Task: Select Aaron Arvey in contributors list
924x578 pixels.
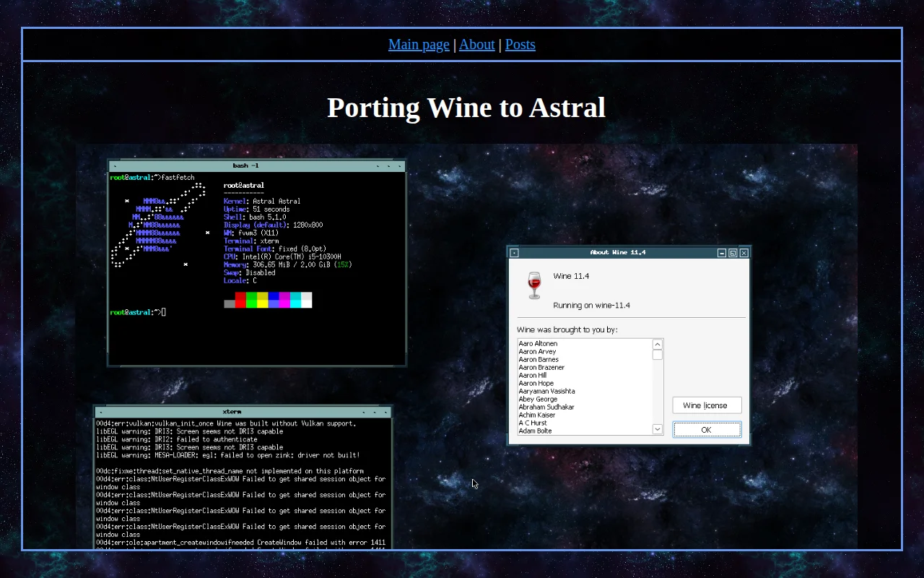Action: pos(537,352)
